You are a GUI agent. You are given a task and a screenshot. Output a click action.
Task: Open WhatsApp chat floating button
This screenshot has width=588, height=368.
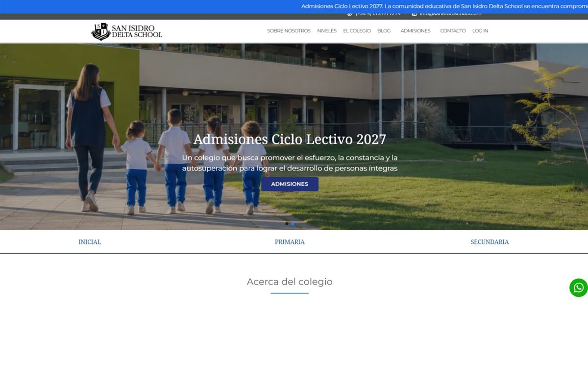(578, 288)
